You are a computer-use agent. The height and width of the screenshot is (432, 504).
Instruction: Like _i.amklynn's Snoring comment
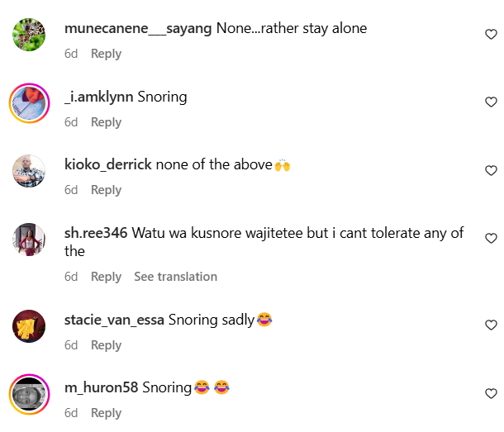pos(490,102)
